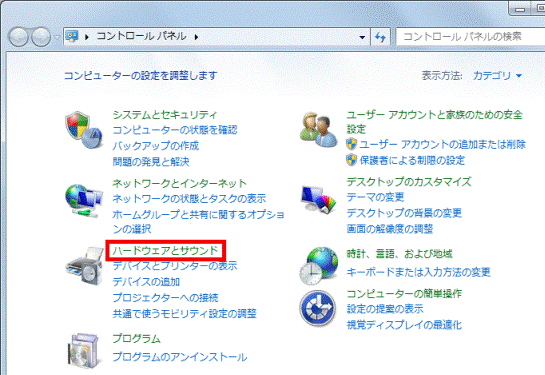The width and height of the screenshot is (545, 375).
Task: Click the コントロール パネル breadcrumb item
Action: pyautogui.click(x=141, y=36)
